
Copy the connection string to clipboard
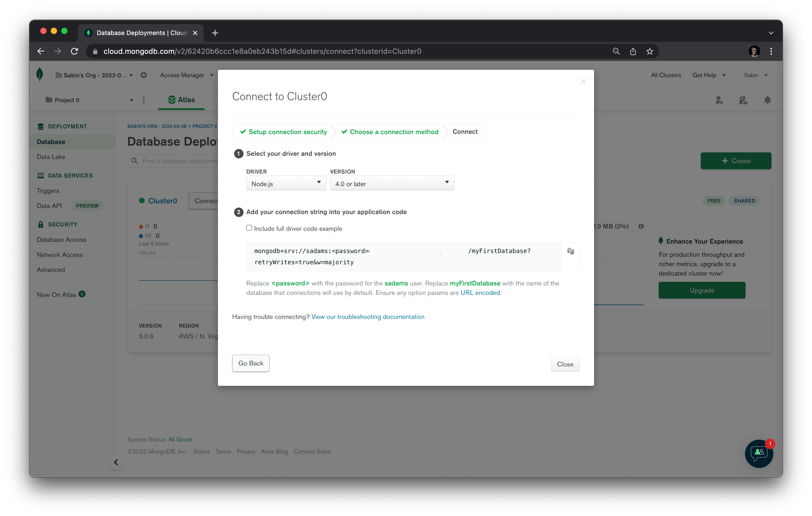tap(570, 251)
